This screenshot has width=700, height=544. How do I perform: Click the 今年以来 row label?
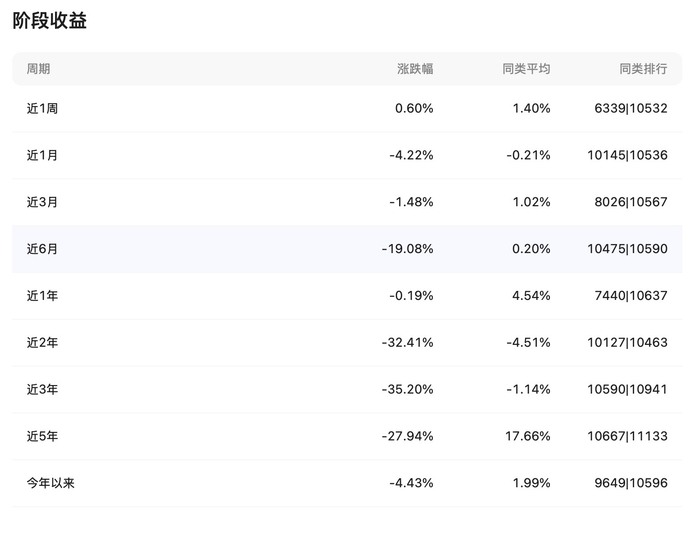coord(51,483)
